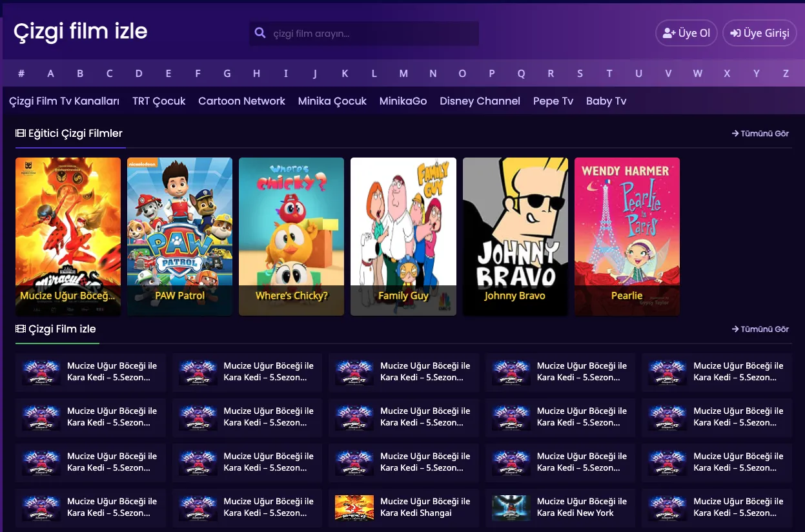This screenshot has height=532, width=805.
Task: Open the TRT Çocuk channel link
Action: point(159,101)
